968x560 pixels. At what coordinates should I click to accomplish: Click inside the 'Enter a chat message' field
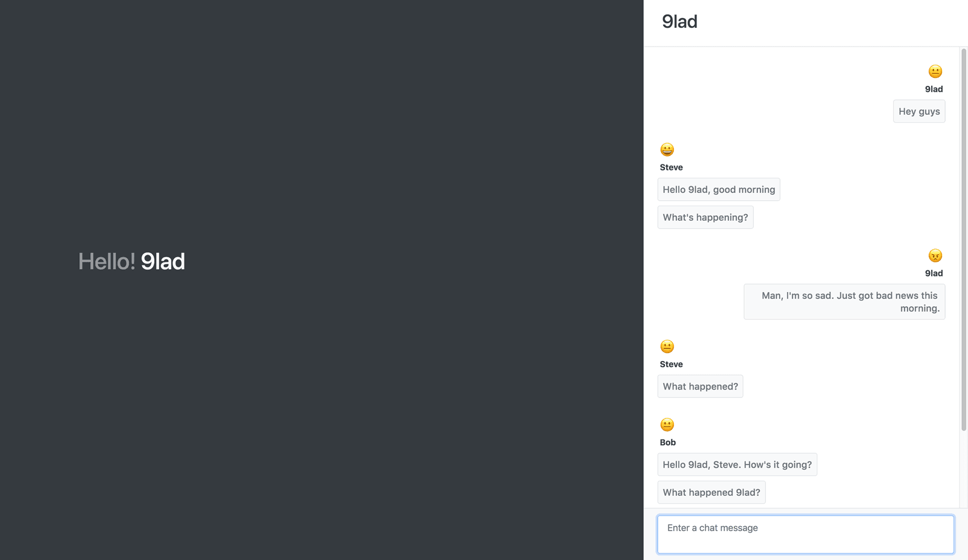click(805, 534)
